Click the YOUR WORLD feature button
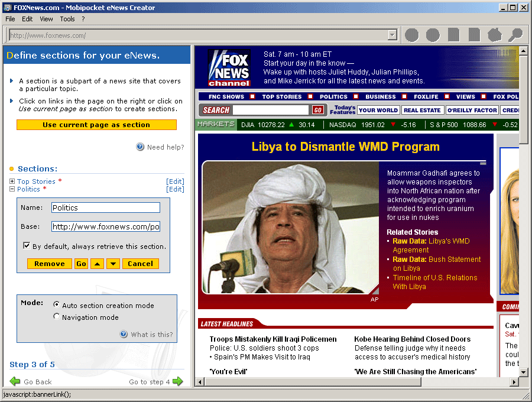This screenshot has width=532, height=402. click(x=378, y=110)
